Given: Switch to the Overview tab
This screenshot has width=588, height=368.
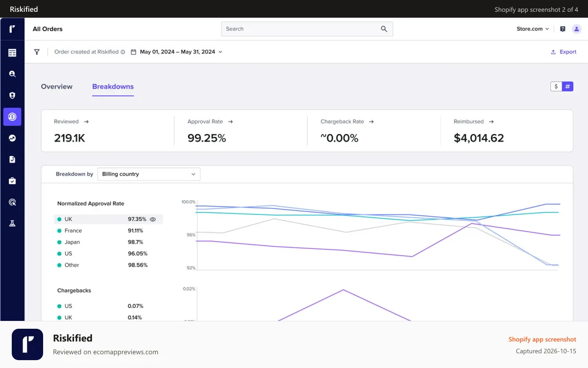Looking at the screenshot, I should click(57, 86).
